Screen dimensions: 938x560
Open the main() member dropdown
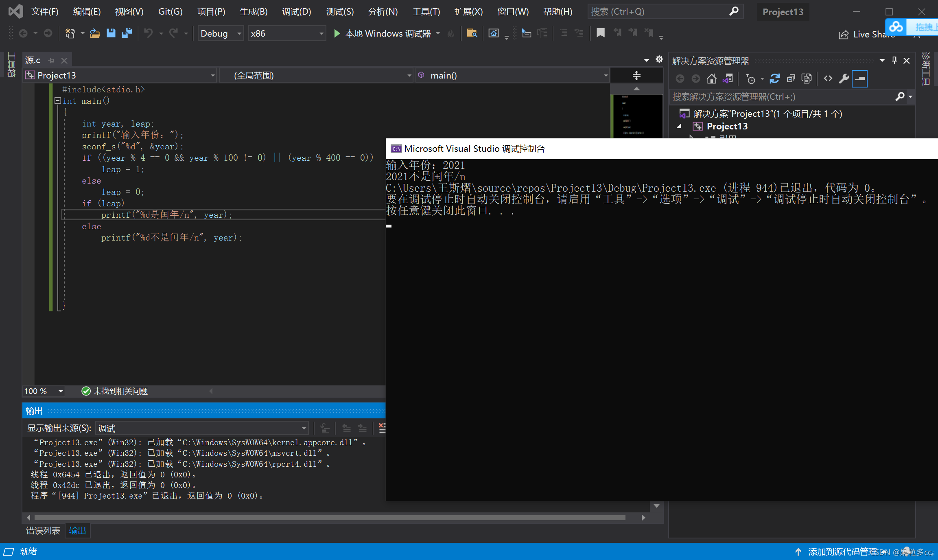click(512, 75)
